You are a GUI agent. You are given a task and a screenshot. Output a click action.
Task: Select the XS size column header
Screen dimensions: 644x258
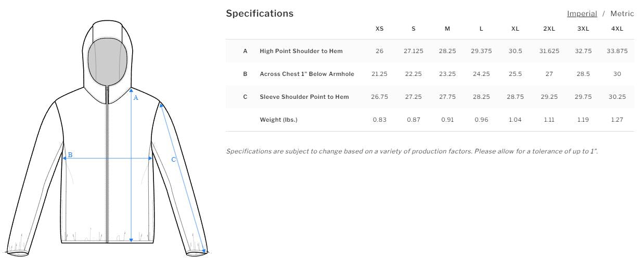[380, 29]
